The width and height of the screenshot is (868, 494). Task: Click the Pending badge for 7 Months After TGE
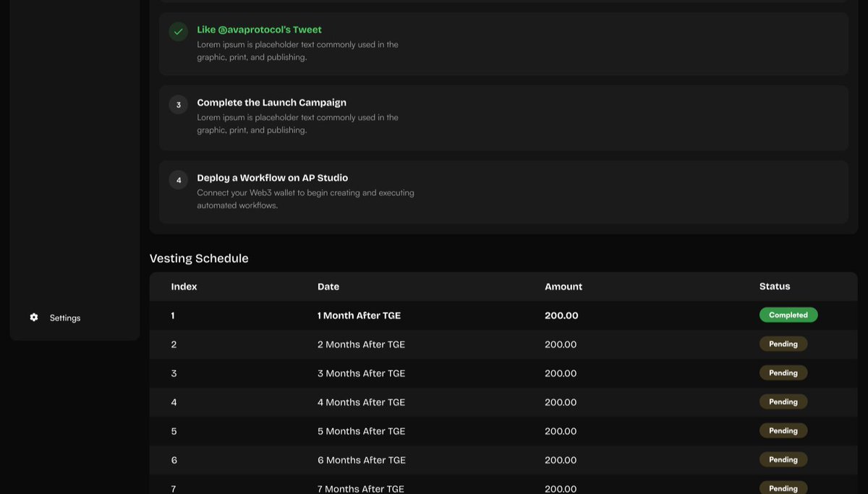coord(783,488)
